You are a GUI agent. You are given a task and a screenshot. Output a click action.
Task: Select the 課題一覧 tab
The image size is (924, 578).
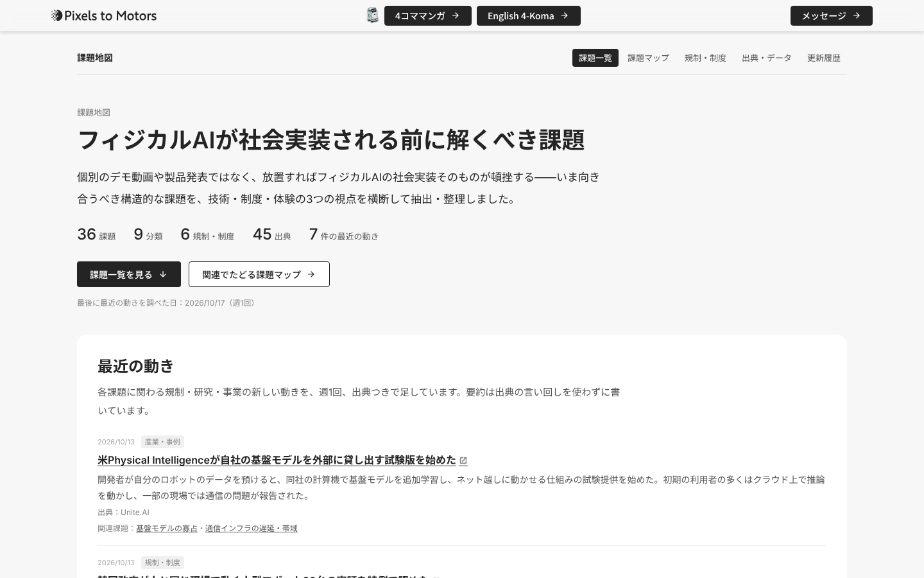coord(595,58)
